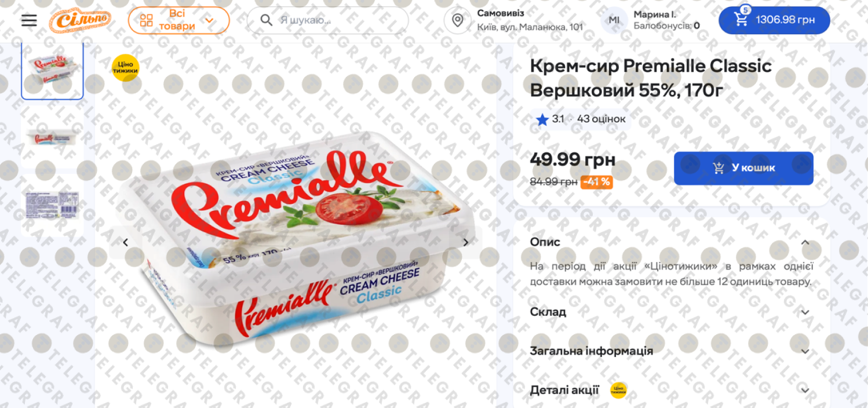Image resolution: width=868 pixels, height=408 pixels.
Task: Show next product image arrow
Action: (465, 242)
